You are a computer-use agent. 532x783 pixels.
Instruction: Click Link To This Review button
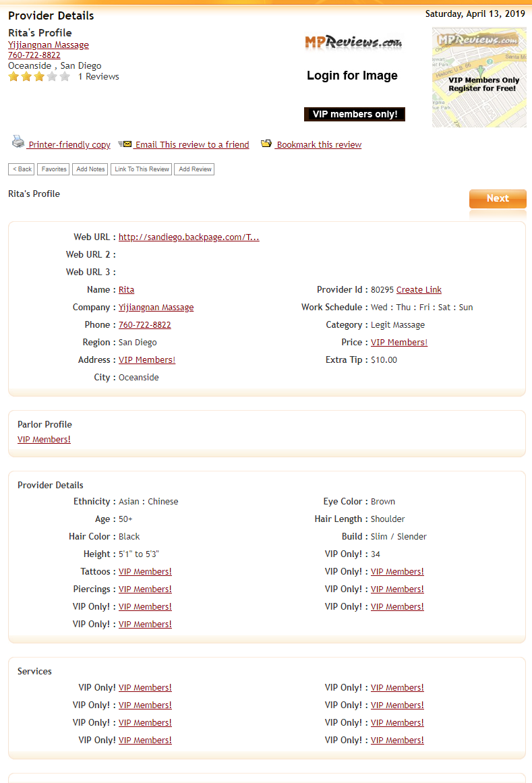tap(142, 169)
